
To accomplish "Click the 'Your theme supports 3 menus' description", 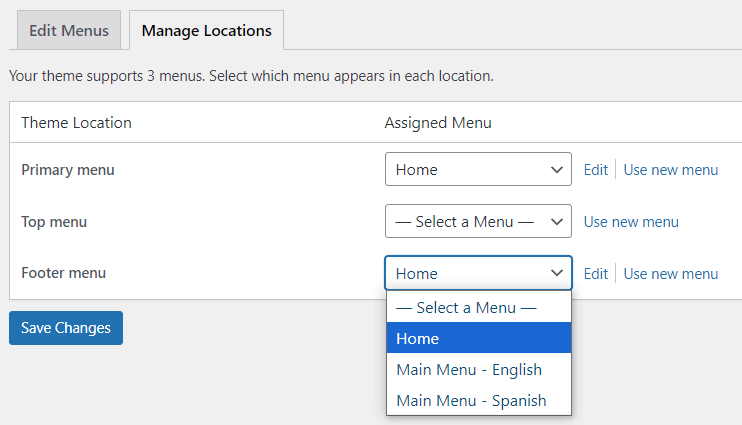I will 251,76.
